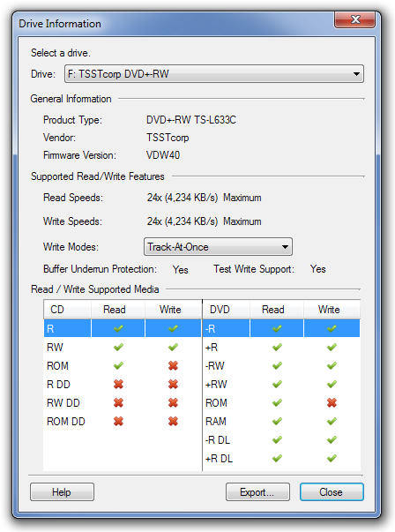Click the RW DD write red X icon
The width and height of the screenshot is (395, 532).
coord(173,402)
